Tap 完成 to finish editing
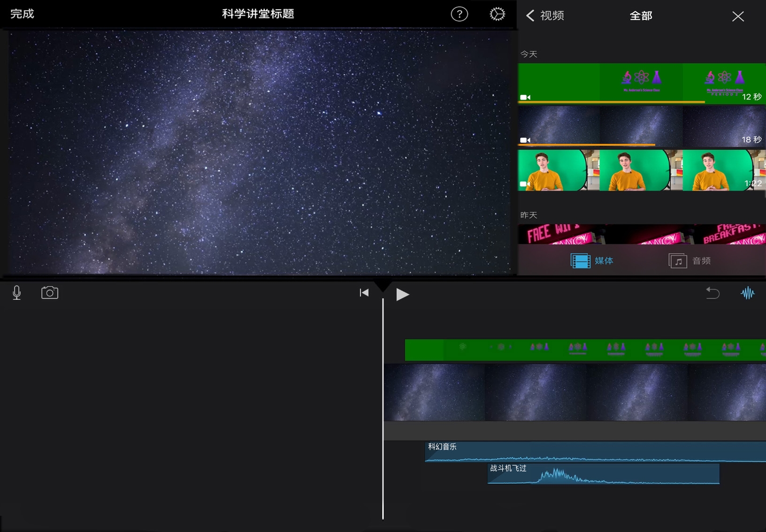This screenshot has width=766, height=532. tap(22, 14)
